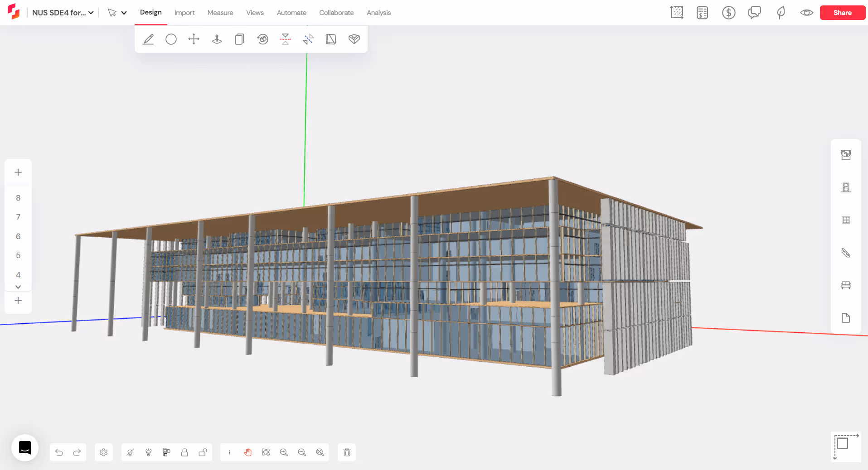Open the black chat support launcher
The image size is (868, 470).
tap(25, 448)
